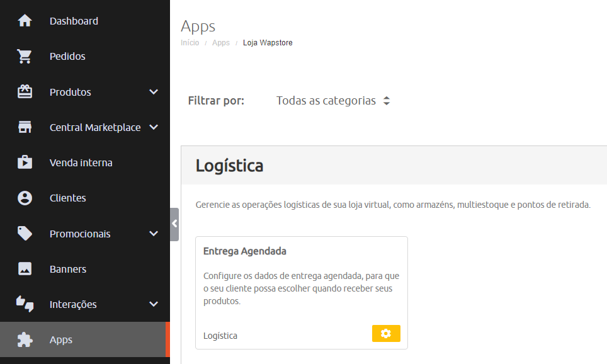
Task: Click the Configure os dados card description
Action: [x=301, y=288]
